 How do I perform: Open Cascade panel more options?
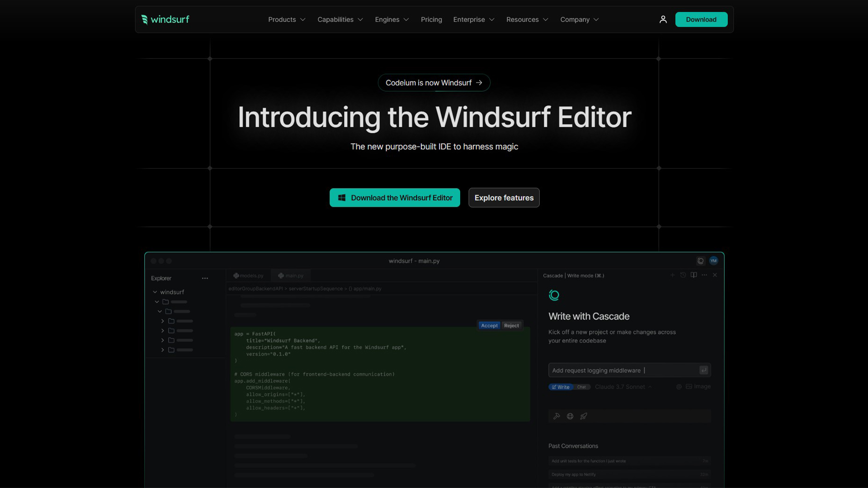click(x=704, y=275)
